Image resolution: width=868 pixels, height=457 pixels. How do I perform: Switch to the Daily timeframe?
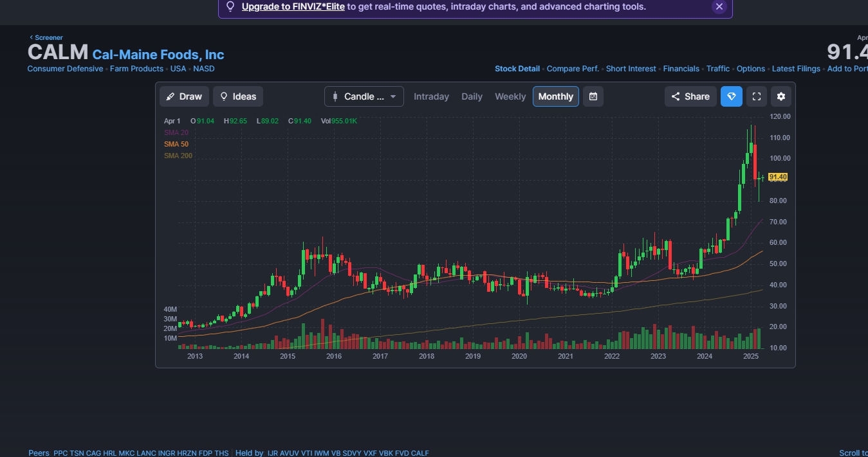pos(472,96)
